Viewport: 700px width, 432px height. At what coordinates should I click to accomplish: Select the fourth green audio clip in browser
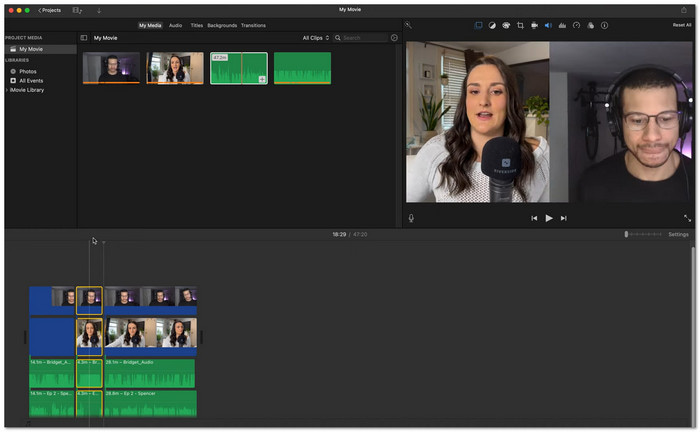click(x=302, y=68)
